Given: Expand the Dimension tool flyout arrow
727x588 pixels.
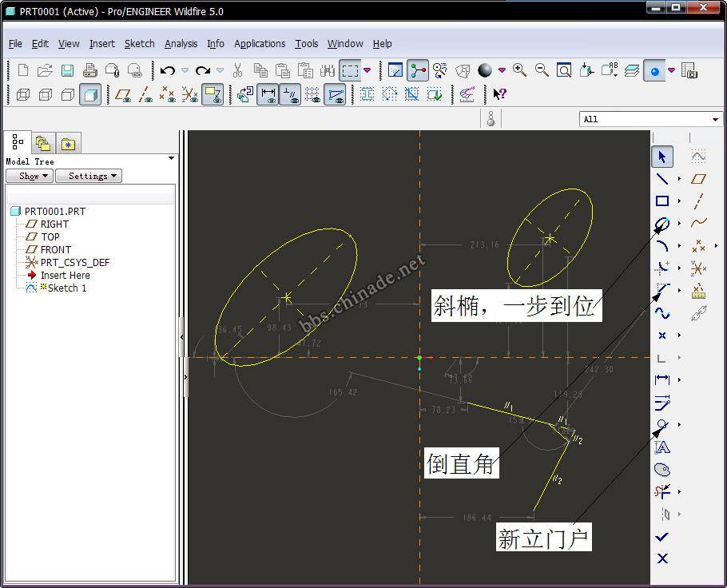Looking at the screenshot, I should 679,379.
